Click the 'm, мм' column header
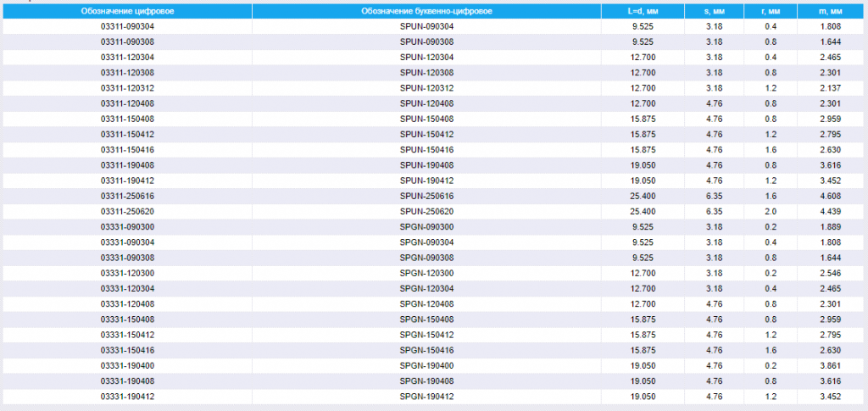 831,11
